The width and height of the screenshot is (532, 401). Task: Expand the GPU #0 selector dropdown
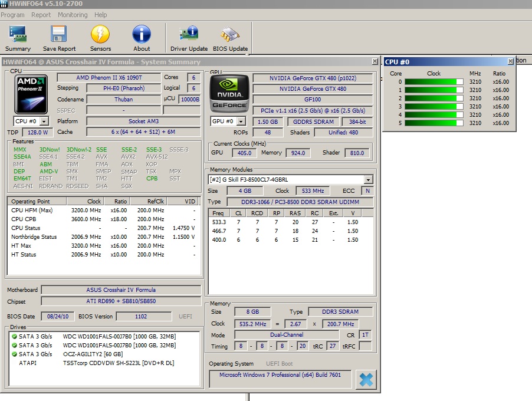(x=241, y=121)
